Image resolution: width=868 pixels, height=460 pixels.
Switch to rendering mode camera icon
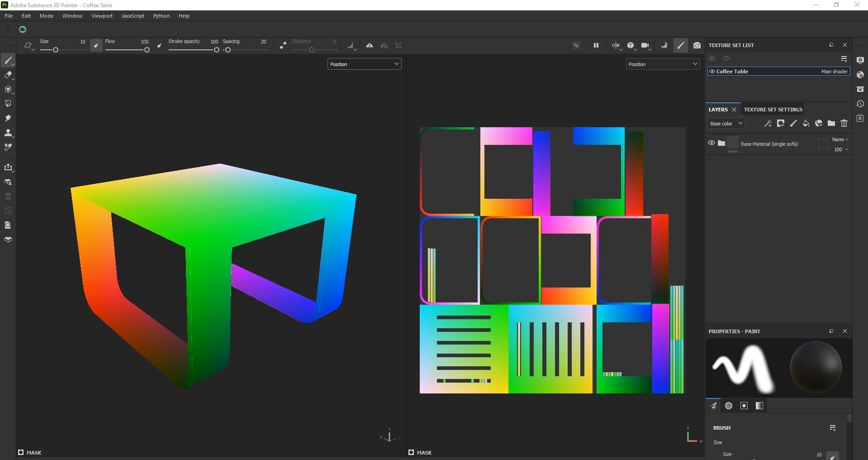pos(697,45)
